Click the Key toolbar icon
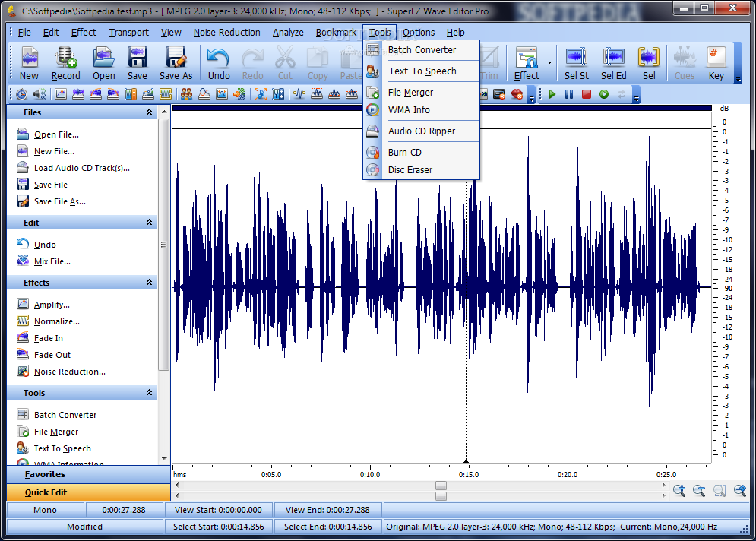This screenshot has height=541, width=756. coord(716,63)
